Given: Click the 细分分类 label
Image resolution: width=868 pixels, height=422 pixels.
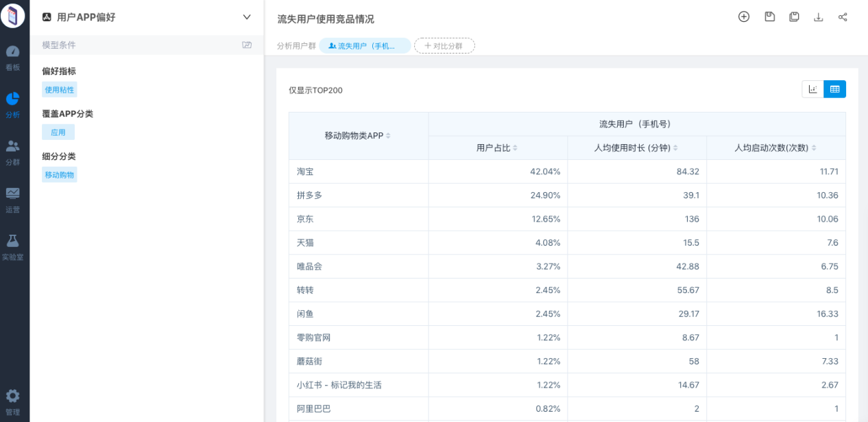Looking at the screenshot, I should (x=59, y=156).
